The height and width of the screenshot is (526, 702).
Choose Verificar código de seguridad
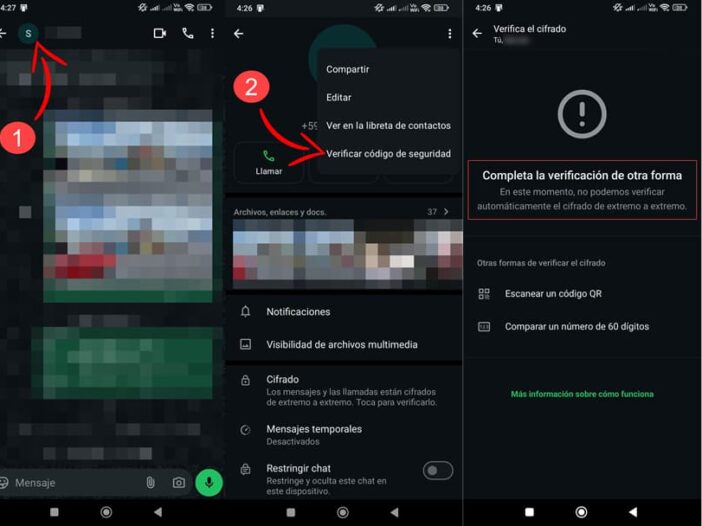(x=388, y=154)
